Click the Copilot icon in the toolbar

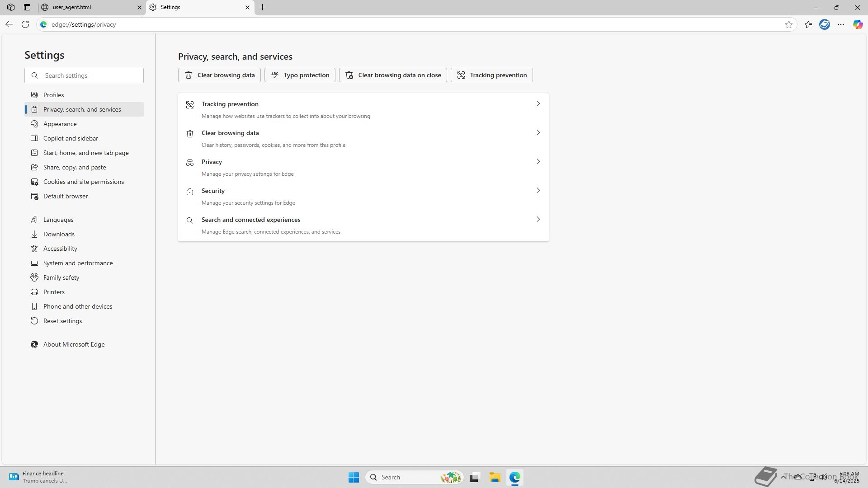point(858,24)
